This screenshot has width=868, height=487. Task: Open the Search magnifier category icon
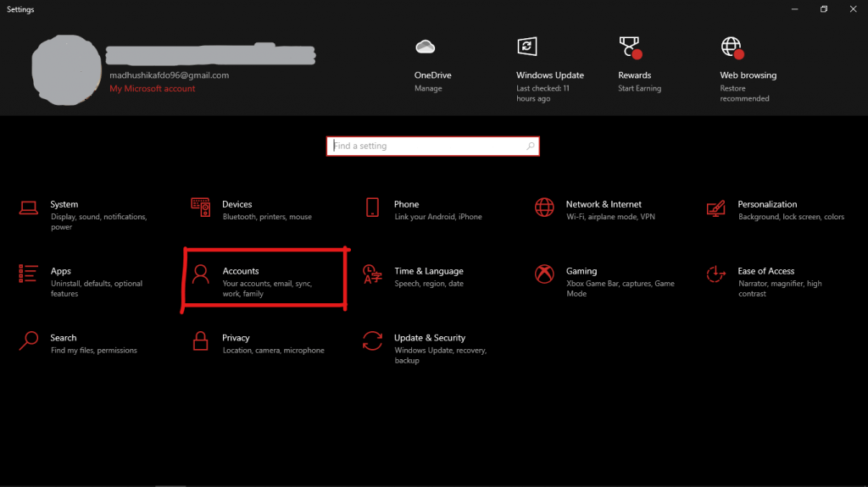click(x=29, y=340)
